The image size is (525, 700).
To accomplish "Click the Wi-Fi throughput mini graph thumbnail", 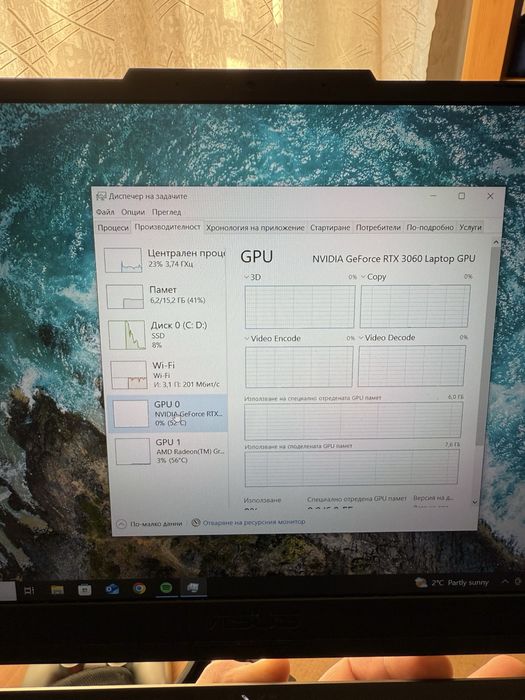I will point(129,375).
